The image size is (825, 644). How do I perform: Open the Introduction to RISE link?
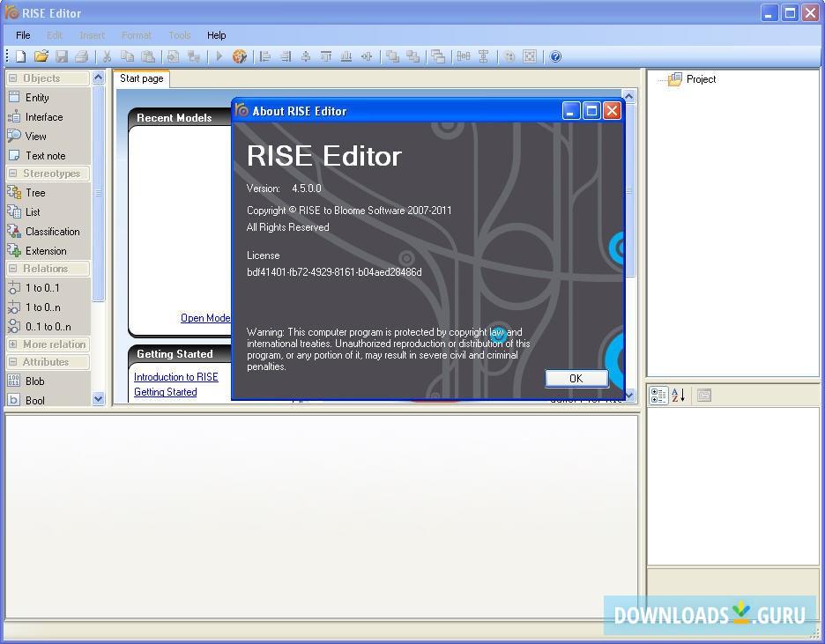pyautogui.click(x=176, y=377)
